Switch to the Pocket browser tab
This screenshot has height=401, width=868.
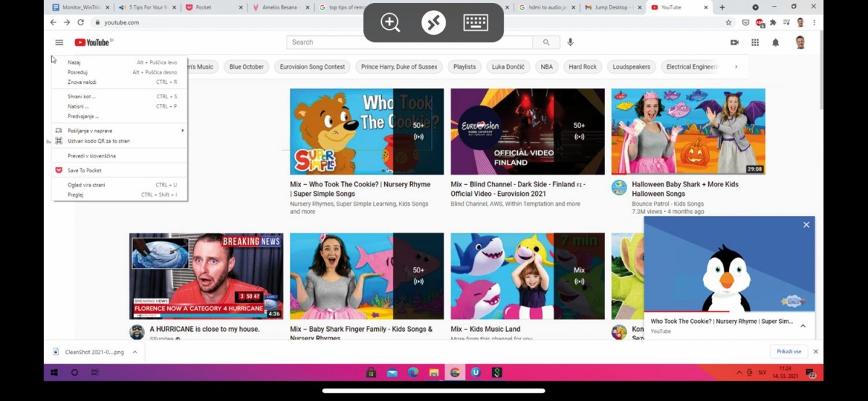pyautogui.click(x=212, y=7)
